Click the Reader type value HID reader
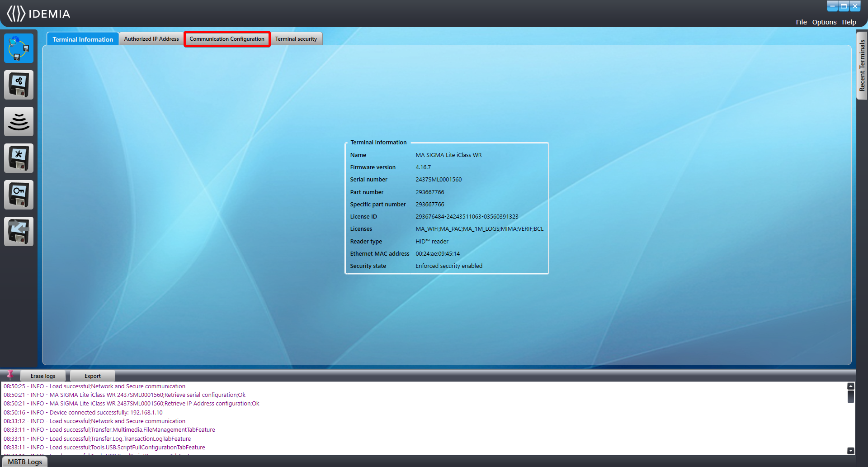868x467 pixels. click(x=432, y=242)
